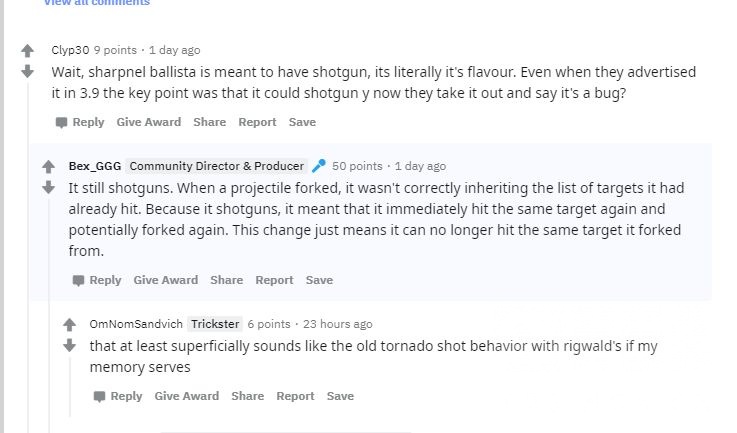Upvote Bex_GGG's reply
Screen dimensions: 737x433
48,167
